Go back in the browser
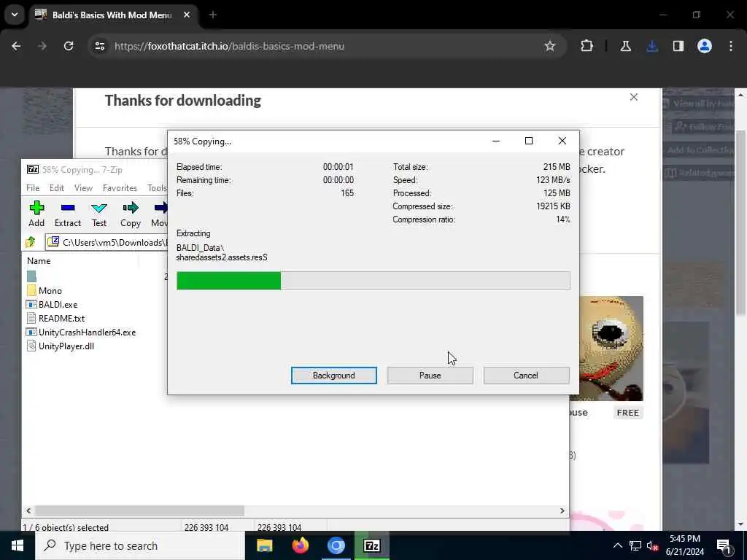 click(16, 46)
